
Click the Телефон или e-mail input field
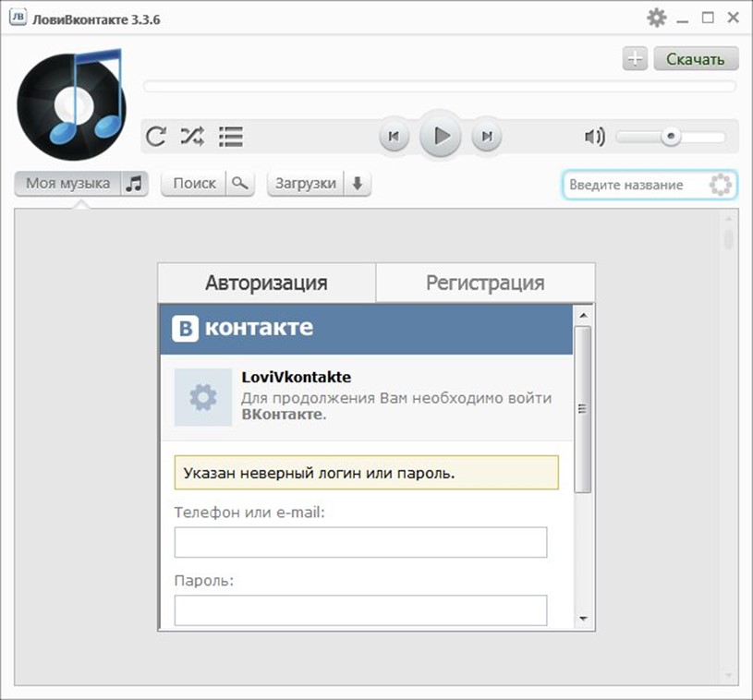[360, 542]
